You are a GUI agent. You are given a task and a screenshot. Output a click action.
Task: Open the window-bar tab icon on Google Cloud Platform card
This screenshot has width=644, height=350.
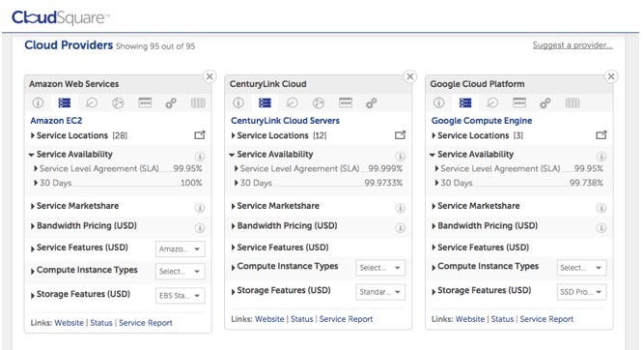tap(519, 102)
